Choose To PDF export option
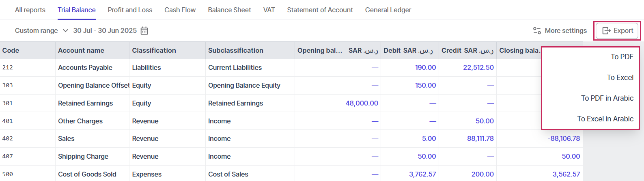 click(x=622, y=57)
